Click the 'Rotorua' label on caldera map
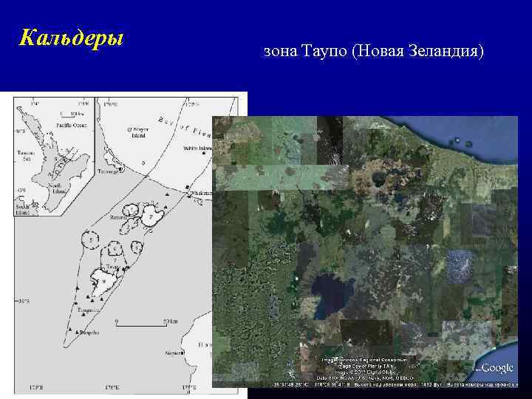532x399 pixels. 118,217
